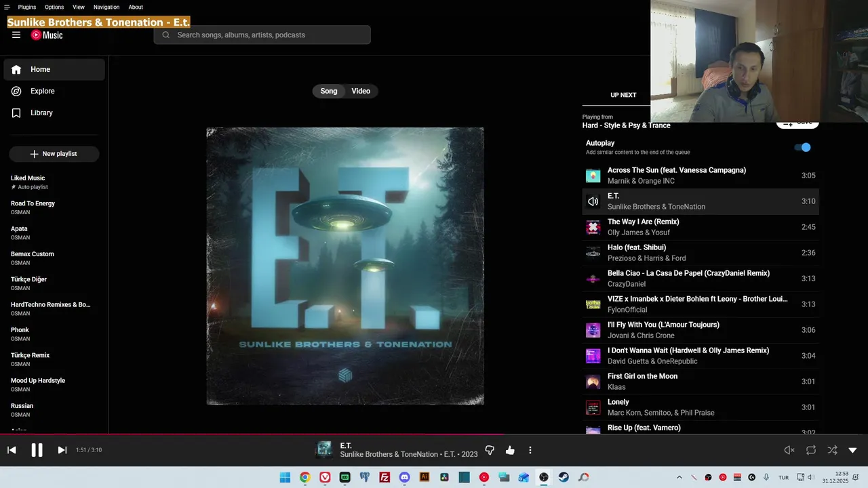Open the Plugins menu
Screen dimensions: 868x488
tap(27, 7)
